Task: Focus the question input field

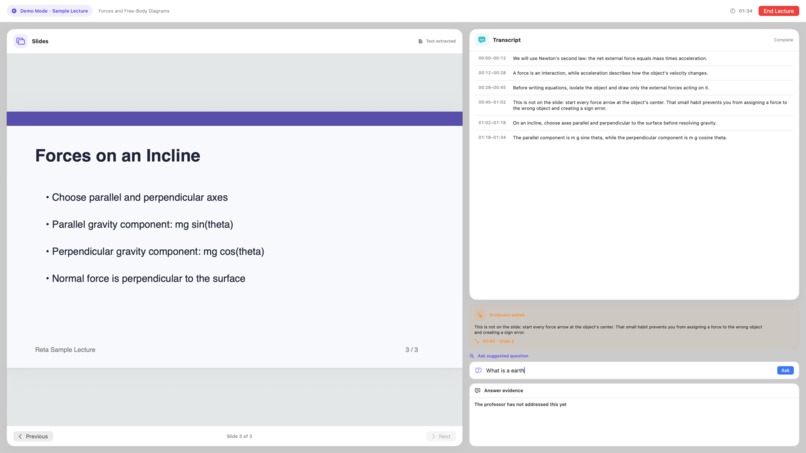Action: [x=629, y=370]
